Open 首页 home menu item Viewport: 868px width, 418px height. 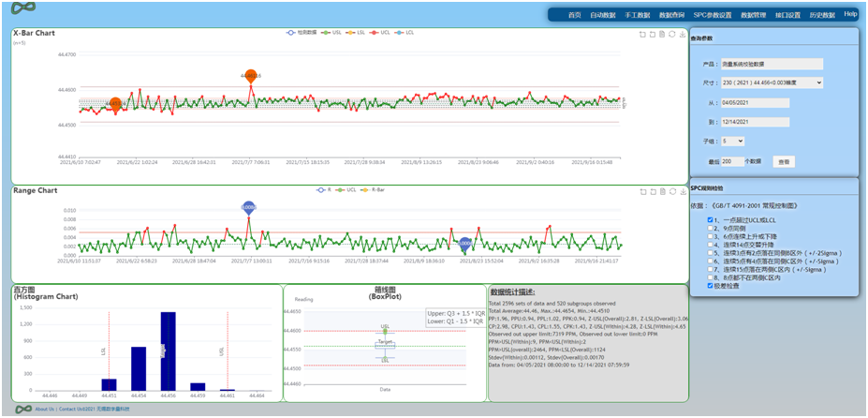[575, 15]
